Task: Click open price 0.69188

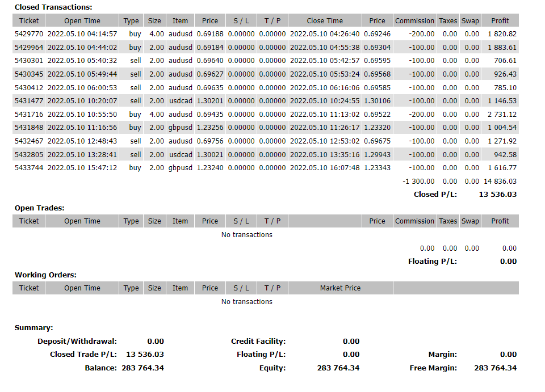Action: (210, 33)
